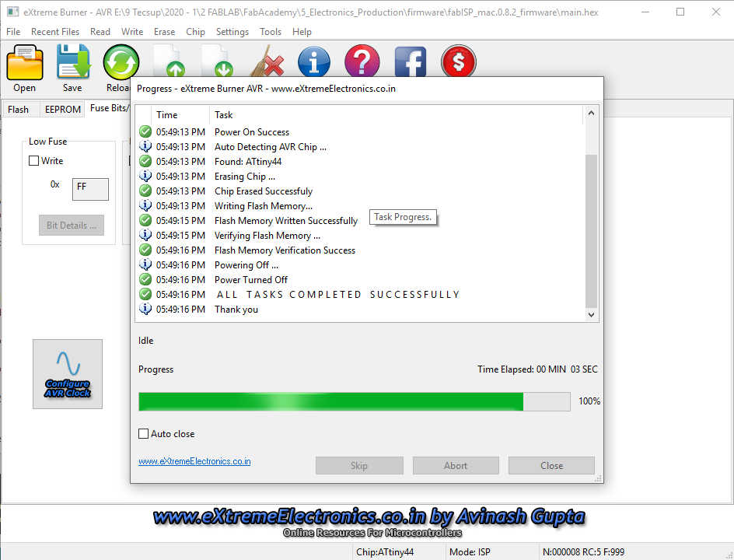Viewport: 734px width, 560px height.
Task: Select the Fuse Bits tab
Action: (108, 108)
